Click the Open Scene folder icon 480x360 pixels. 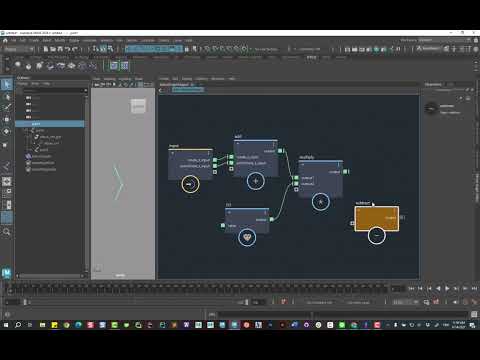pyautogui.click(x=53, y=49)
